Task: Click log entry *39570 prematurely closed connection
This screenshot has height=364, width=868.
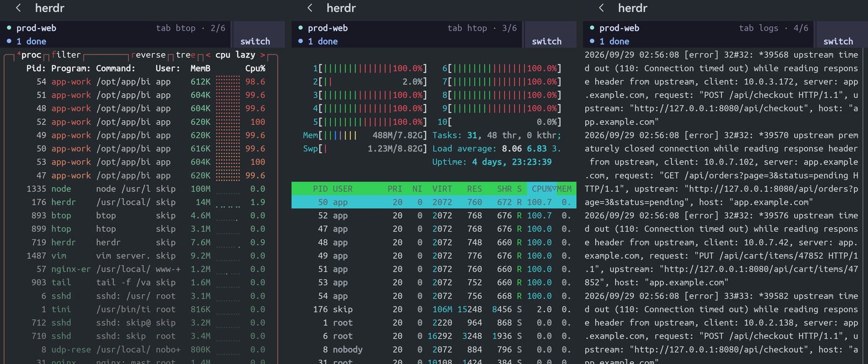Action: click(722, 168)
